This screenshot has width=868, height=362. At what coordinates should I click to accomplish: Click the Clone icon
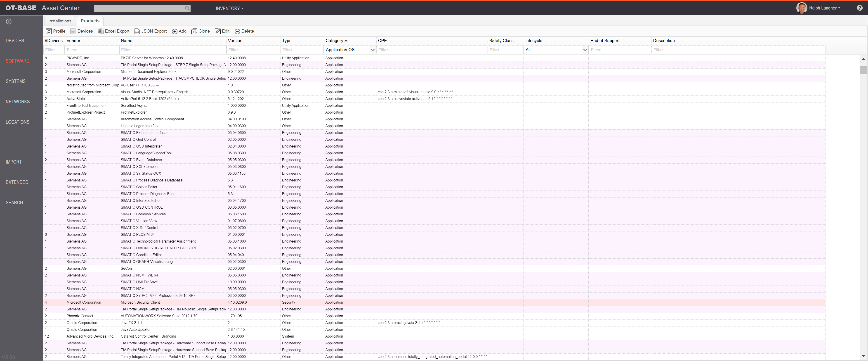(x=194, y=31)
